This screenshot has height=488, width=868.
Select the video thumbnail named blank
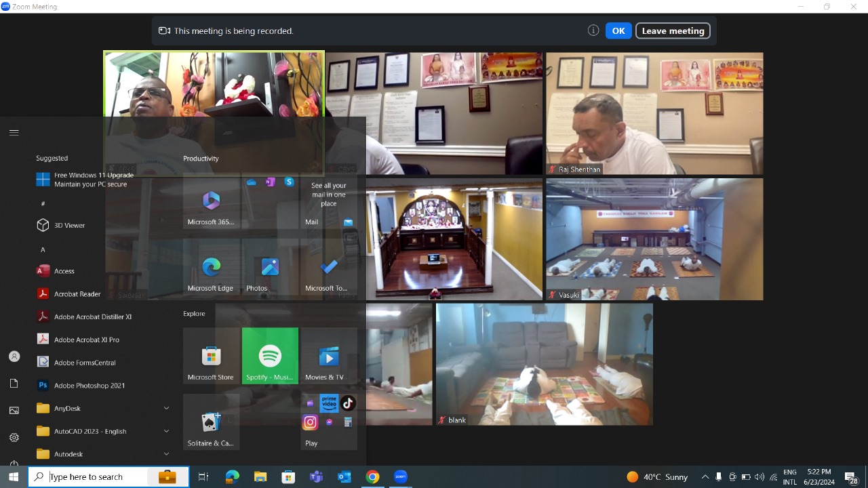click(x=545, y=365)
